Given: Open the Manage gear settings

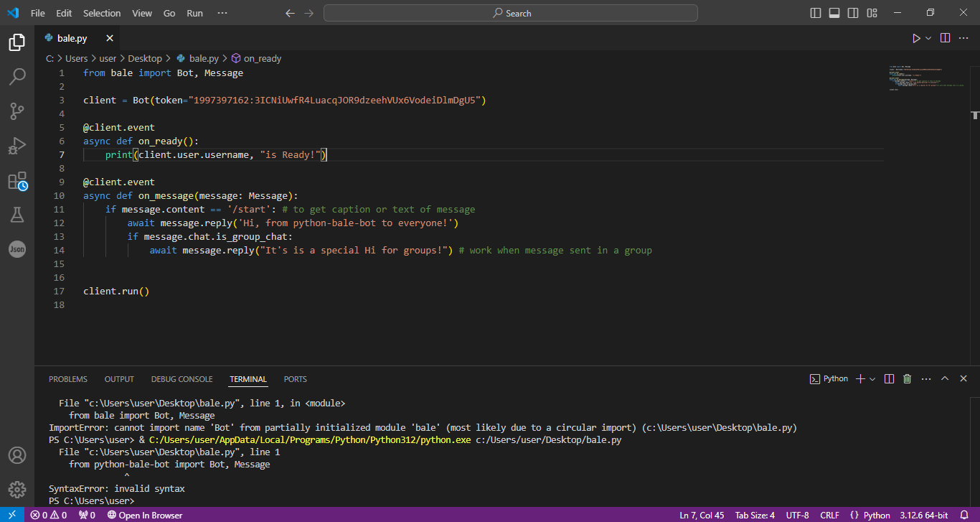Looking at the screenshot, I should tap(17, 490).
